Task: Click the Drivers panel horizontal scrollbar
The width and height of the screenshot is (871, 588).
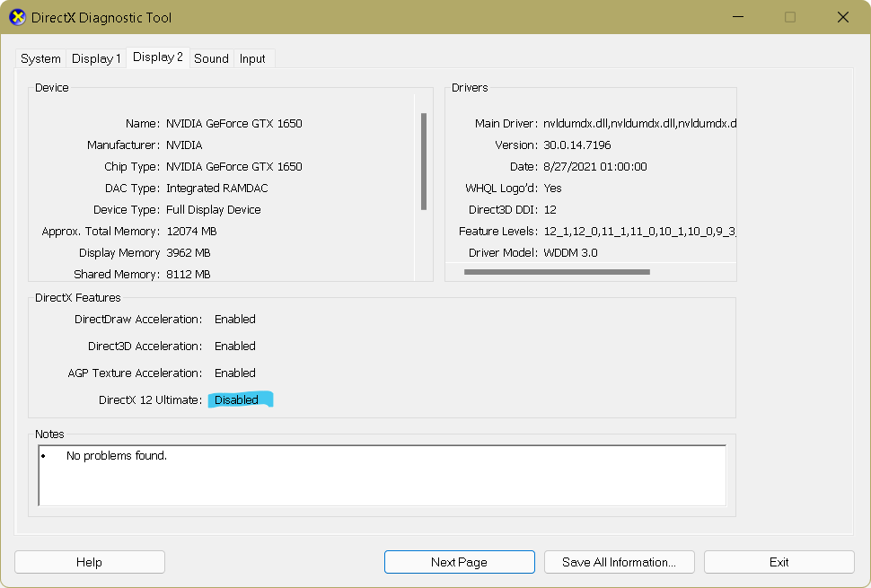Action: pyautogui.click(x=557, y=272)
